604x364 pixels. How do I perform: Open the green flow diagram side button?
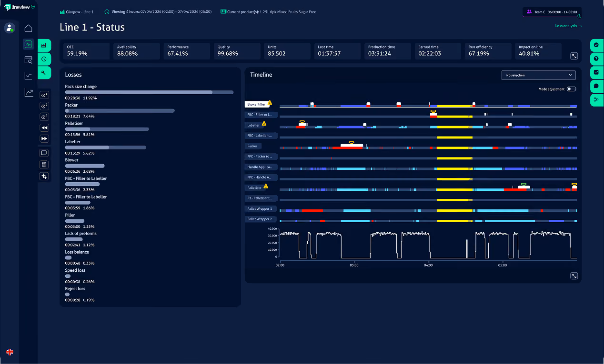(597, 100)
